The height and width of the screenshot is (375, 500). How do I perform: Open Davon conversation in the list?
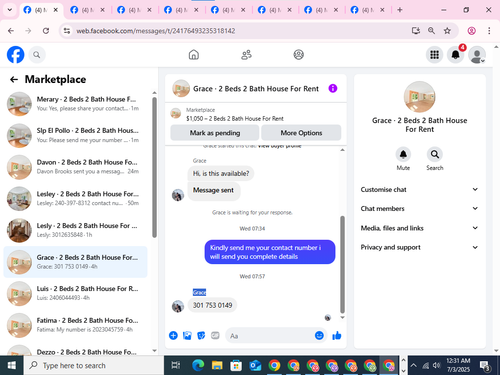76,167
